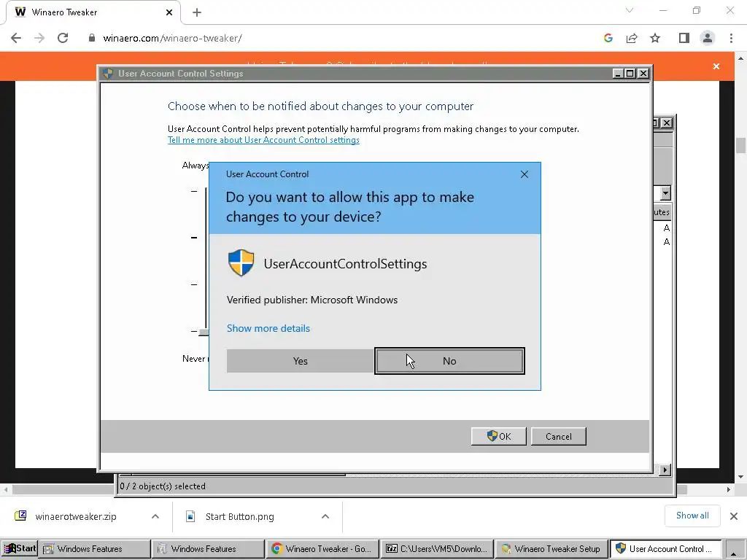The width and height of the screenshot is (747, 560).
Task: Click the UAC notification level slider thumb
Action: [204, 332]
